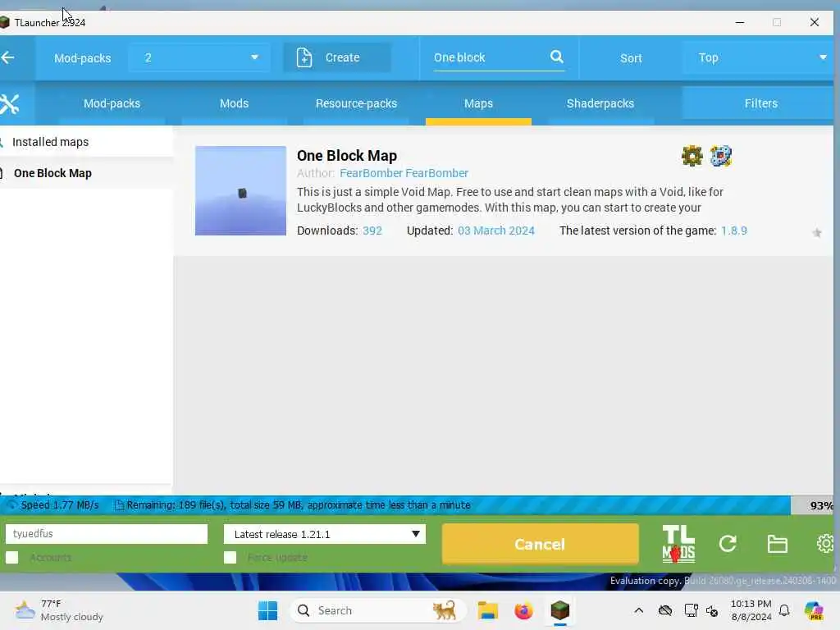Viewport: 840px width, 630px height.
Task: Launch Firefox from the taskbar
Action: (x=523, y=610)
